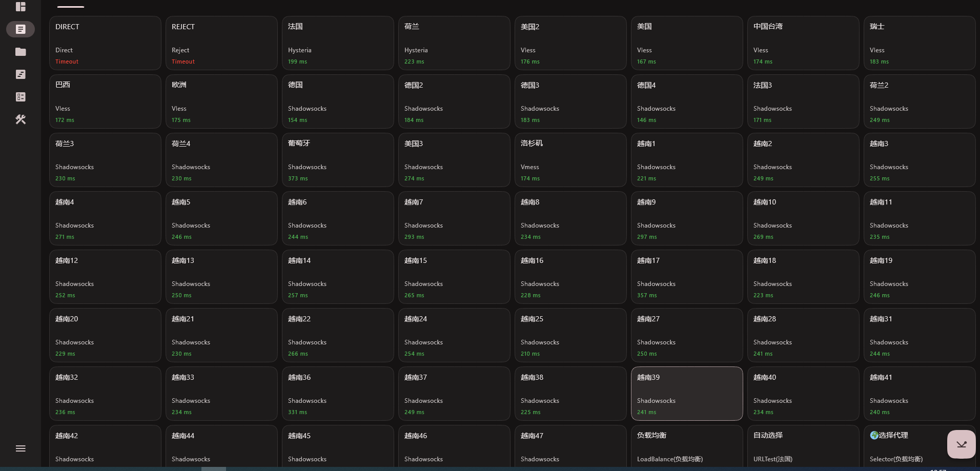
Task: Pick the 越南47 Shadowsocks node
Action: pos(570,447)
